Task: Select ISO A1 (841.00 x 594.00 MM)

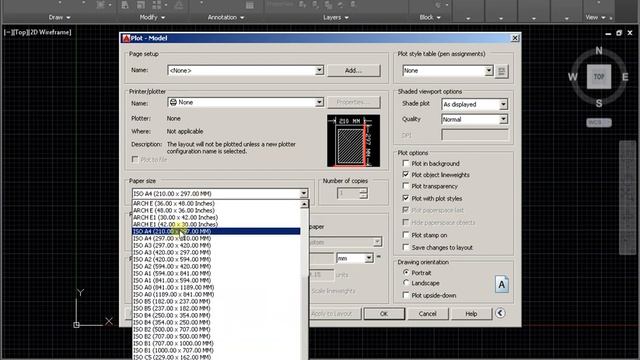Action: point(216,280)
